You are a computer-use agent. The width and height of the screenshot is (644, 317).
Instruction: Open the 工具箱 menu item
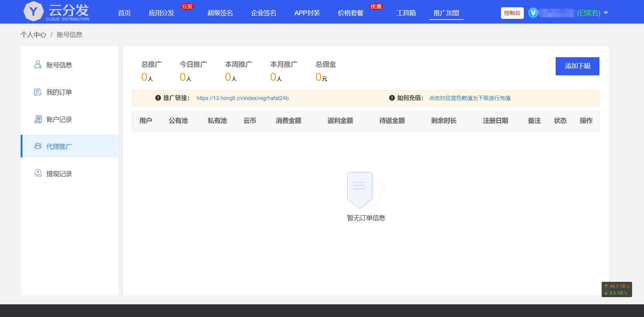[x=406, y=13]
